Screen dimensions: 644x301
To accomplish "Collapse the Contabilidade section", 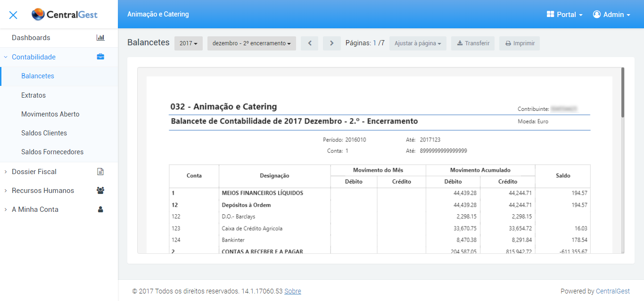I will point(59,57).
